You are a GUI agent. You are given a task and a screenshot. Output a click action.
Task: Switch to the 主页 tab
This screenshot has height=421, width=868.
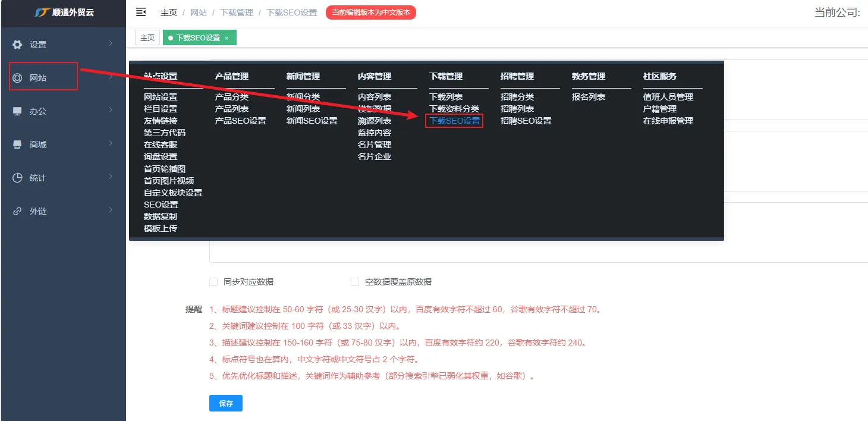click(147, 38)
